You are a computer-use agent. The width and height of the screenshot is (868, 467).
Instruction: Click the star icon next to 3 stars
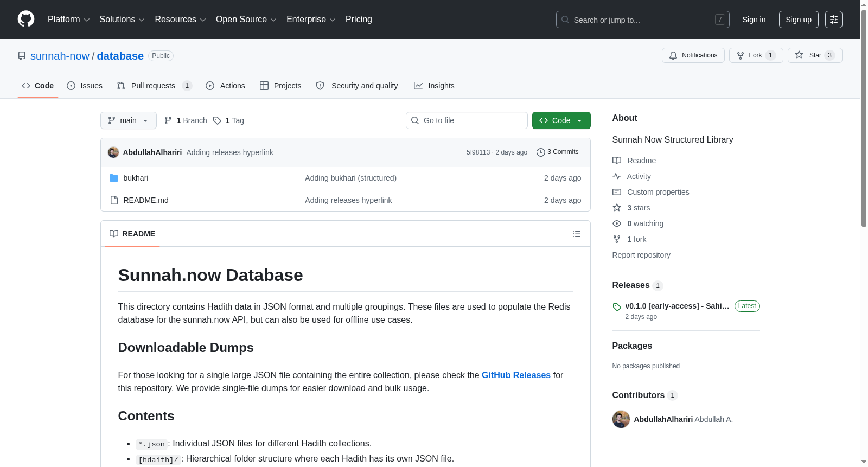[617, 208]
